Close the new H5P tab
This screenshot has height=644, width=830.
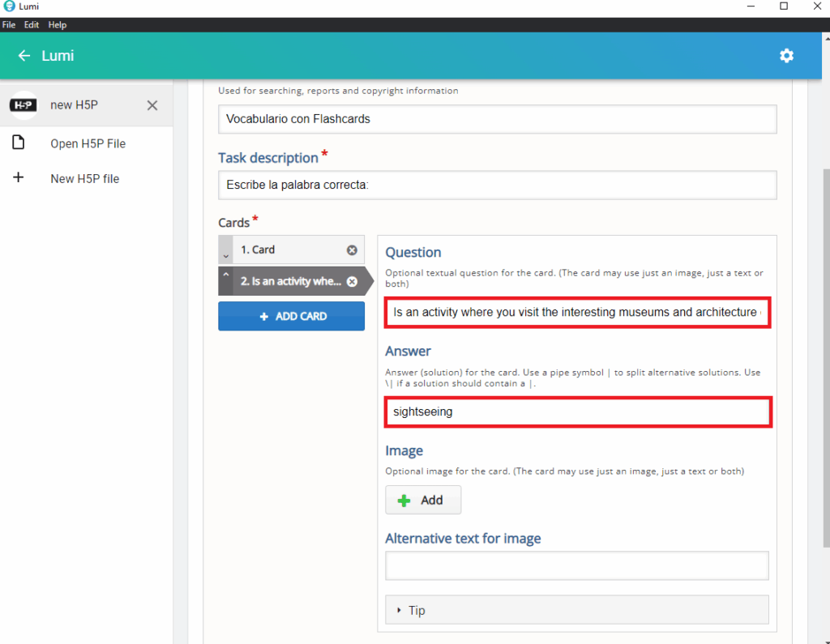pyautogui.click(x=152, y=105)
